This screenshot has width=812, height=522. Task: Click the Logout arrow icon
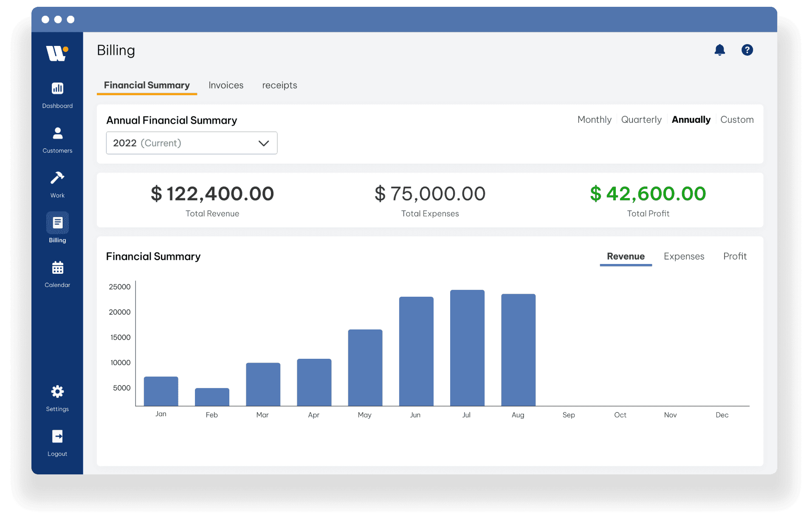pos(57,437)
